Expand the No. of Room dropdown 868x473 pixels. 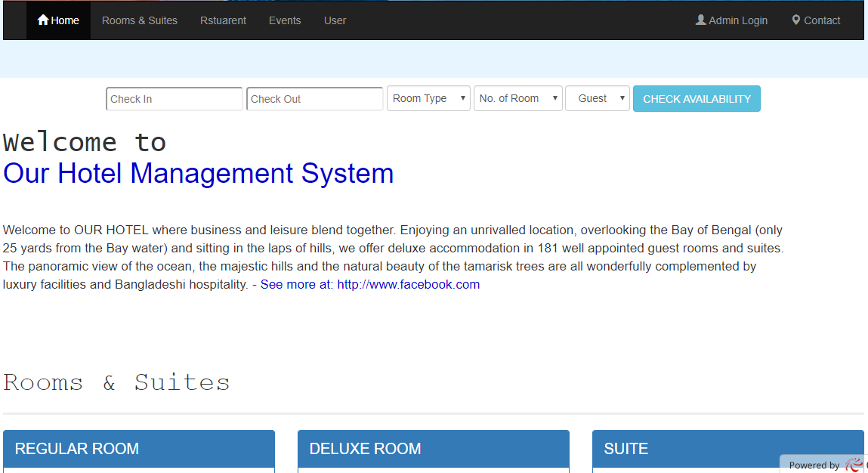coord(517,98)
